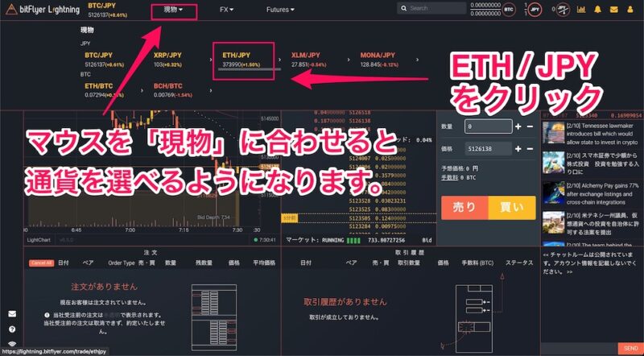Select MONA/JPY pair
This screenshot has width=644, height=356.
[x=381, y=60]
